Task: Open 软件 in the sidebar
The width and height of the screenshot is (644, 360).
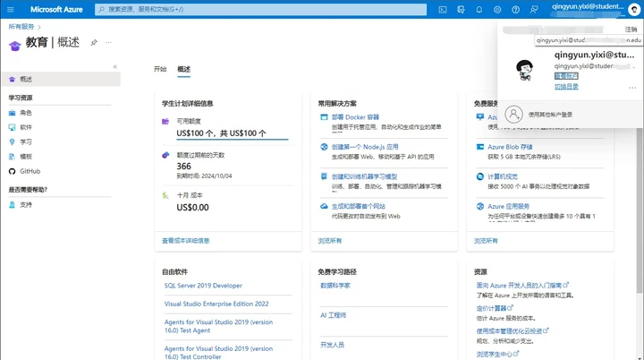Action: pos(26,127)
